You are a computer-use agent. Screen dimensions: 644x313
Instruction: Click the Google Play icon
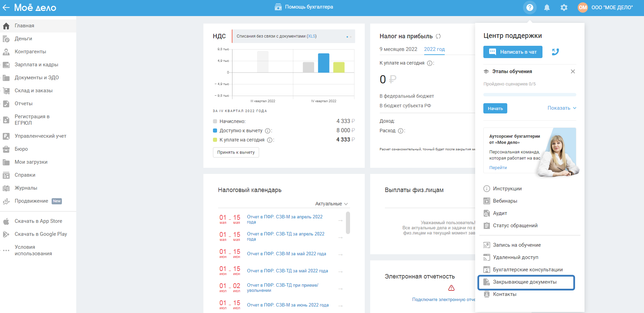point(6,234)
